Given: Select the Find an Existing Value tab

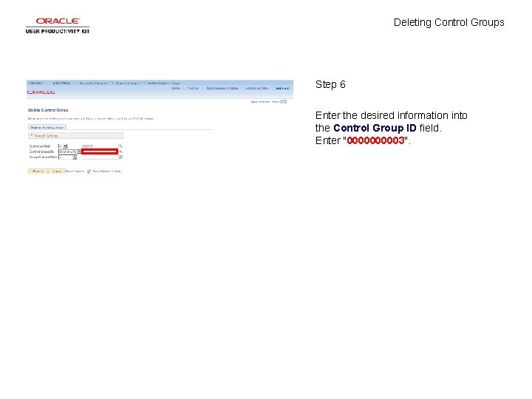Looking at the screenshot, I should 47,128.
